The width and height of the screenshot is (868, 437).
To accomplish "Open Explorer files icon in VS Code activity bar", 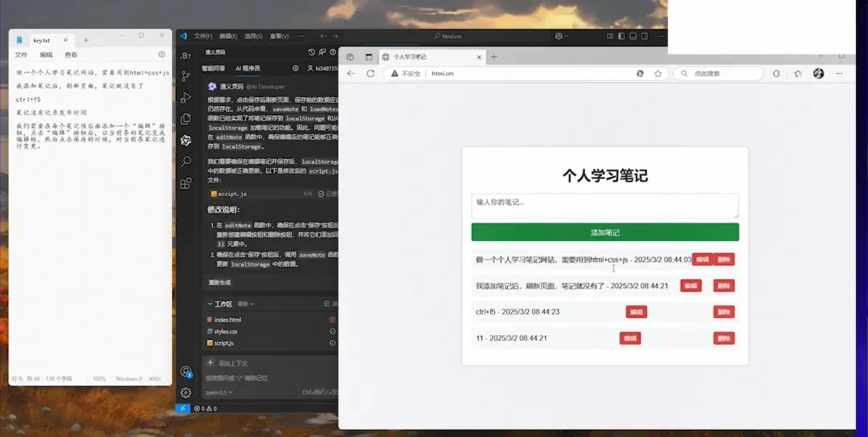I will coord(186,119).
